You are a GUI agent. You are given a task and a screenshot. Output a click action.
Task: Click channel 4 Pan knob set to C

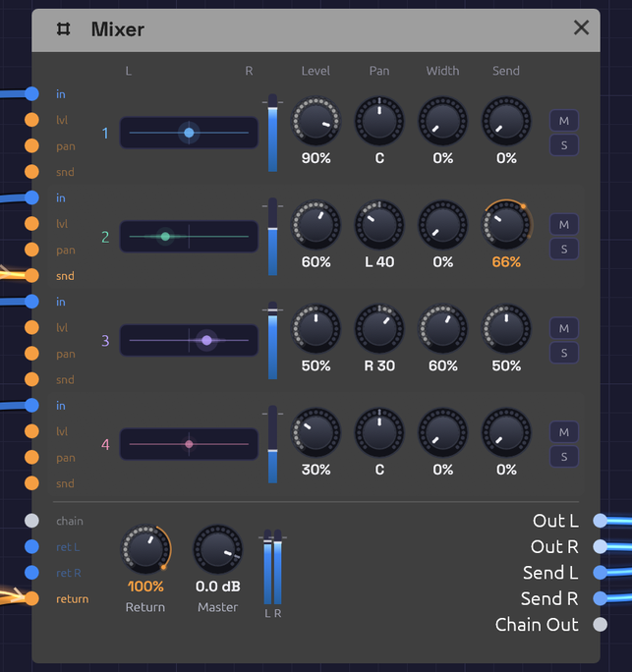point(379,432)
